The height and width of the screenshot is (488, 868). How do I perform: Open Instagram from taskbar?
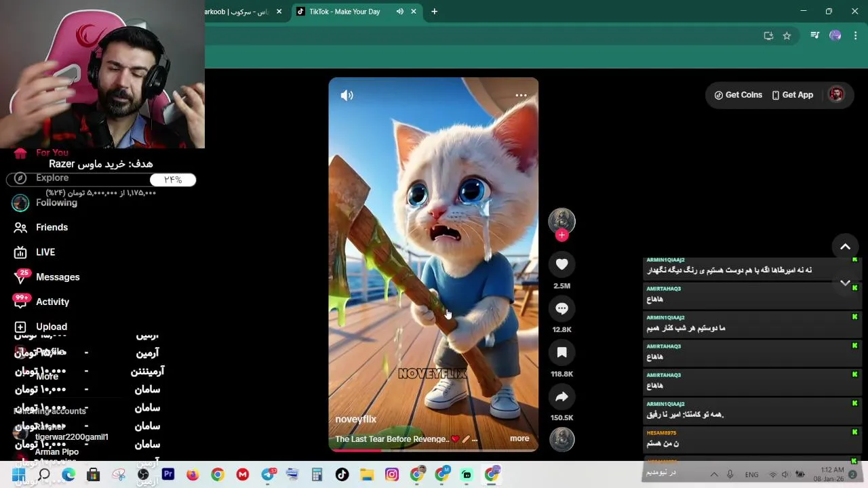(x=392, y=474)
